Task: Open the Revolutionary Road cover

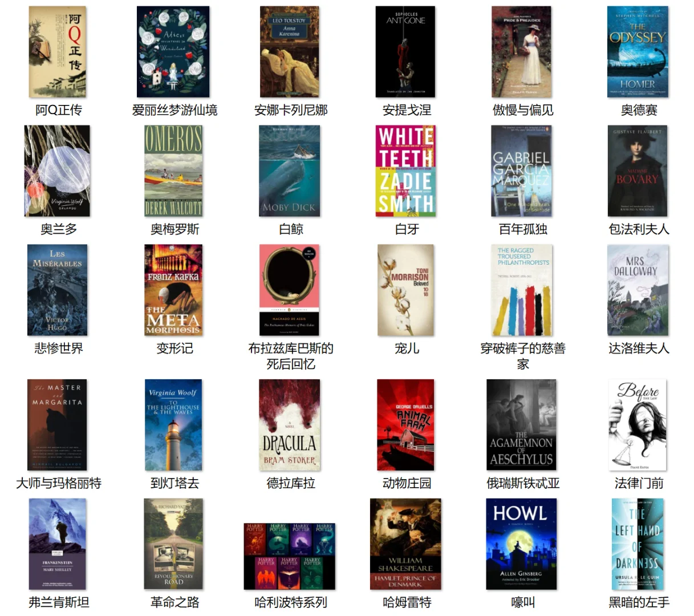Action: pos(173,544)
